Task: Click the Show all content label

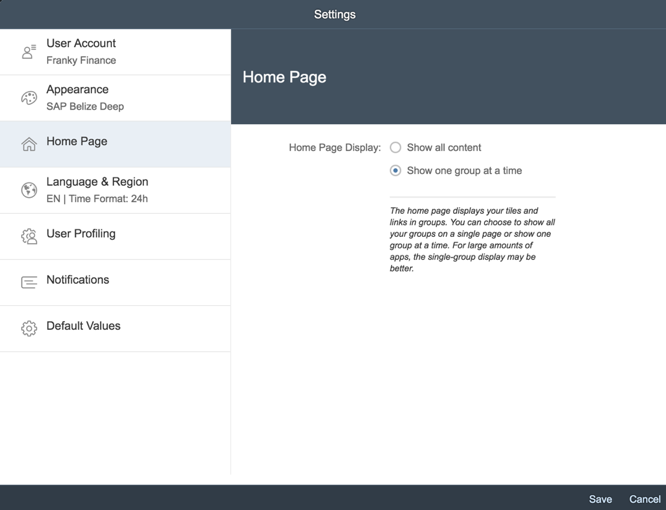Action: pos(444,147)
